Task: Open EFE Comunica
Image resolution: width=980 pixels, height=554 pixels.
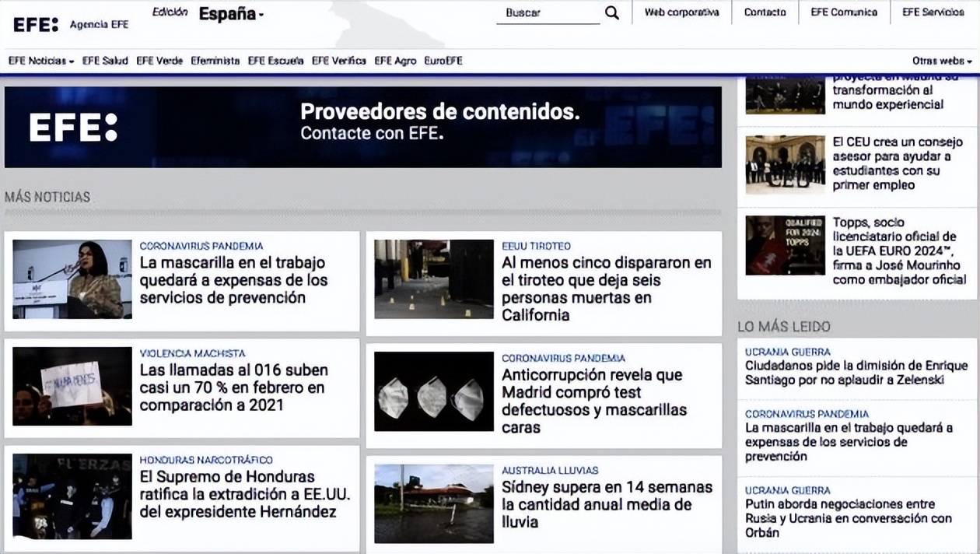Action: click(844, 12)
